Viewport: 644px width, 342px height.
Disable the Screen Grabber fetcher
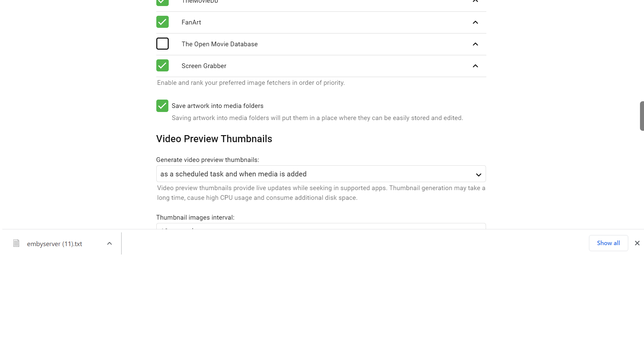pyautogui.click(x=162, y=66)
